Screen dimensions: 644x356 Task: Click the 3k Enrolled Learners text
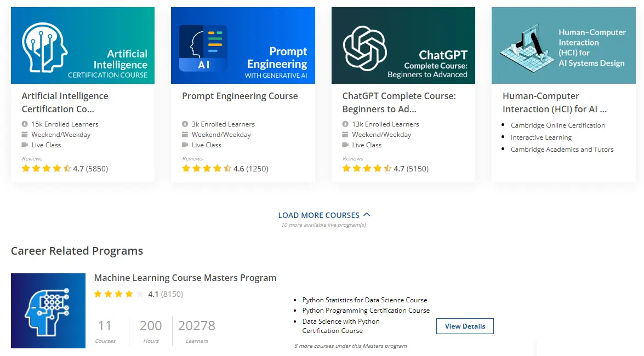click(223, 124)
